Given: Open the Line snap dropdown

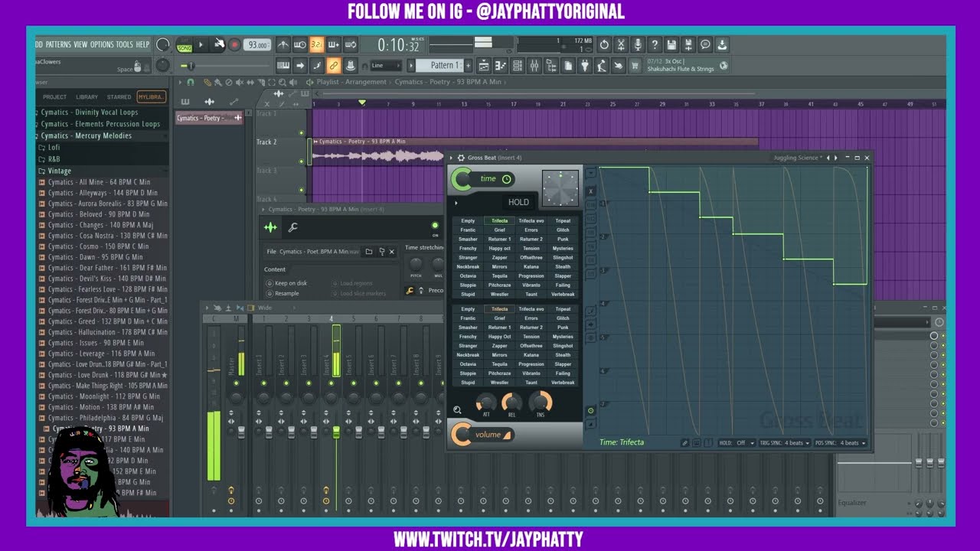Looking at the screenshot, I should [x=385, y=65].
